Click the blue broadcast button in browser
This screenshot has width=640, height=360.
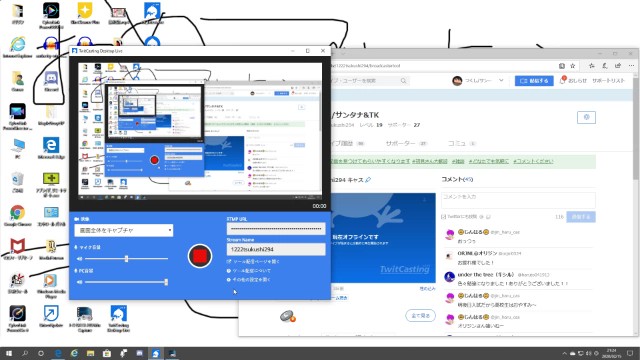pos(534,81)
